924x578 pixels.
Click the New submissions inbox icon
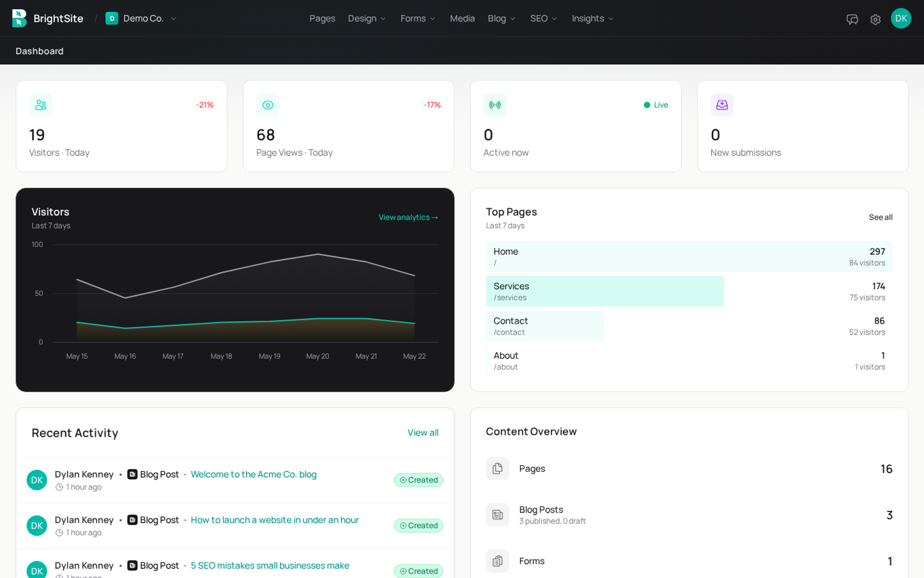click(722, 105)
